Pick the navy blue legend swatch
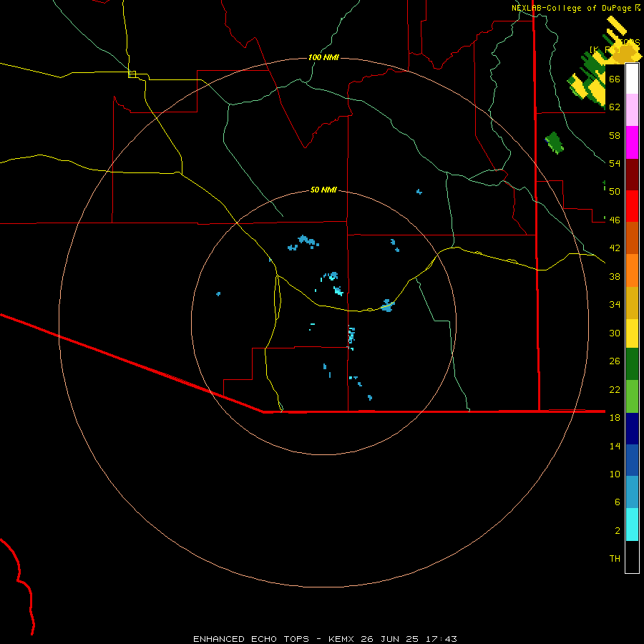The image size is (644, 644). point(632,428)
